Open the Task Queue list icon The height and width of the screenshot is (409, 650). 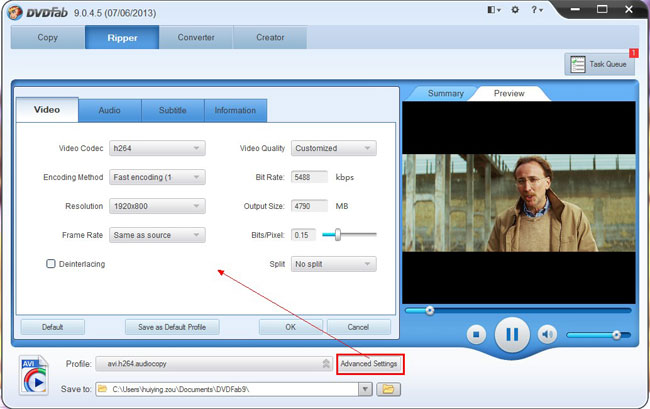click(x=577, y=64)
